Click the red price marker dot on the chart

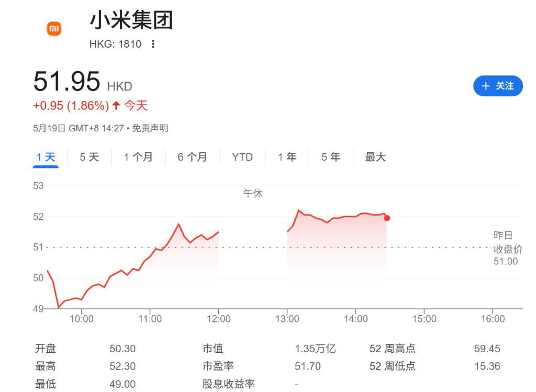point(386,217)
